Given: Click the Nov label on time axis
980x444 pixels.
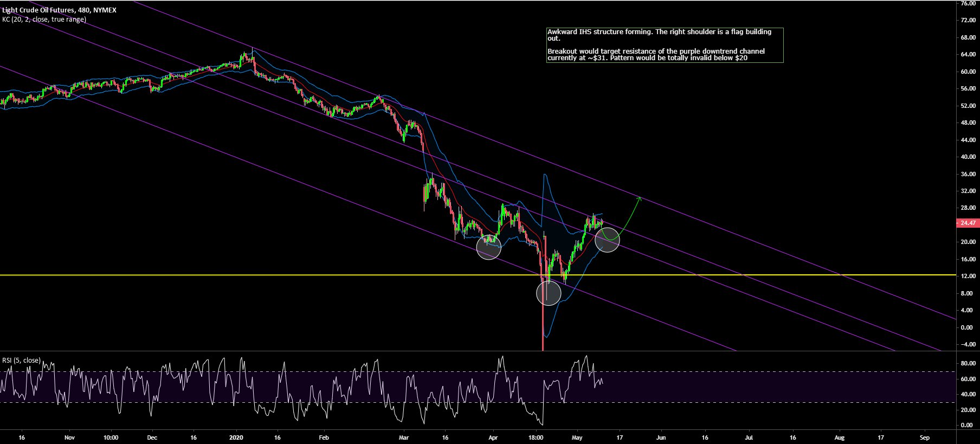Looking at the screenshot, I should pyautogui.click(x=69, y=437).
